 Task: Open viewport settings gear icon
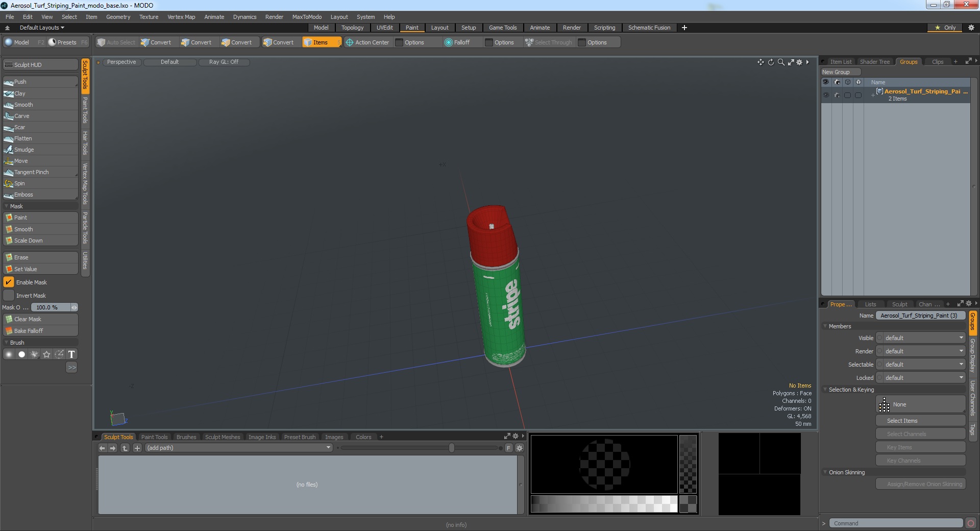799,62
